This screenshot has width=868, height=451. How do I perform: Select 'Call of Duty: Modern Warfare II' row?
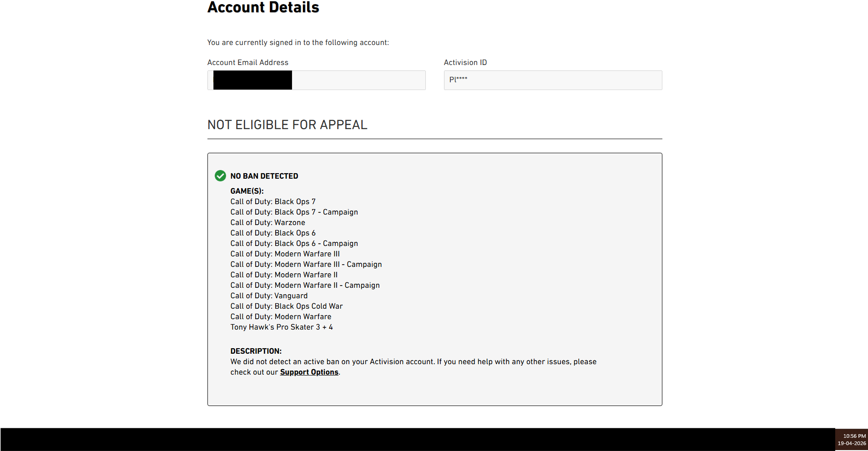284,275
